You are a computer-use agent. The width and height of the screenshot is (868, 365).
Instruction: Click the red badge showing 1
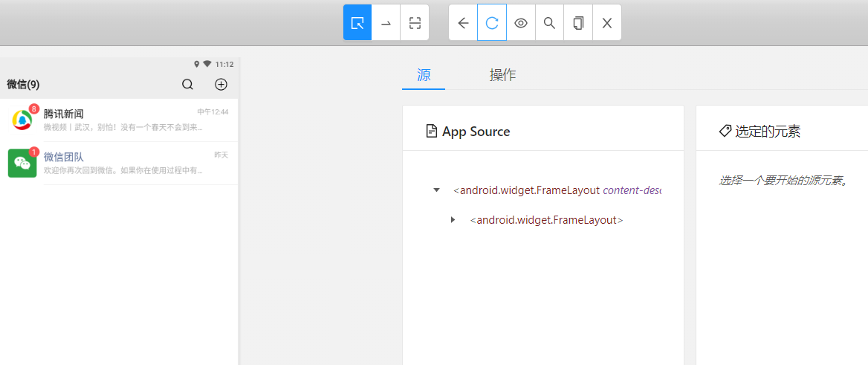[34, 151]
